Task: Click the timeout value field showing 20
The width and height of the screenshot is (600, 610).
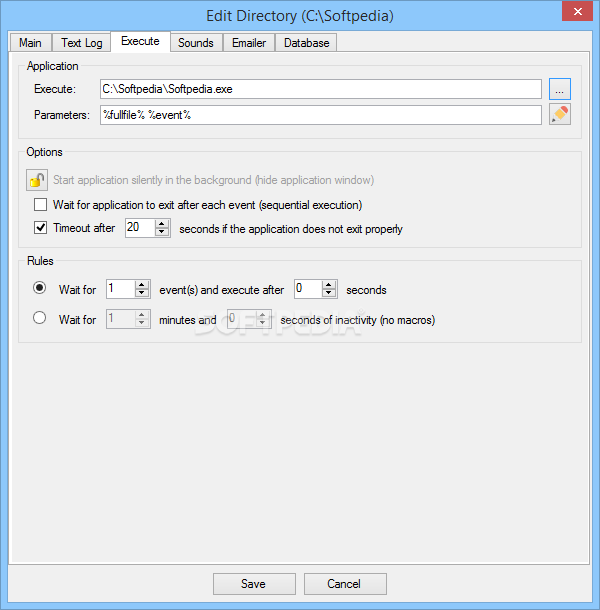Action: pos(140,228)
